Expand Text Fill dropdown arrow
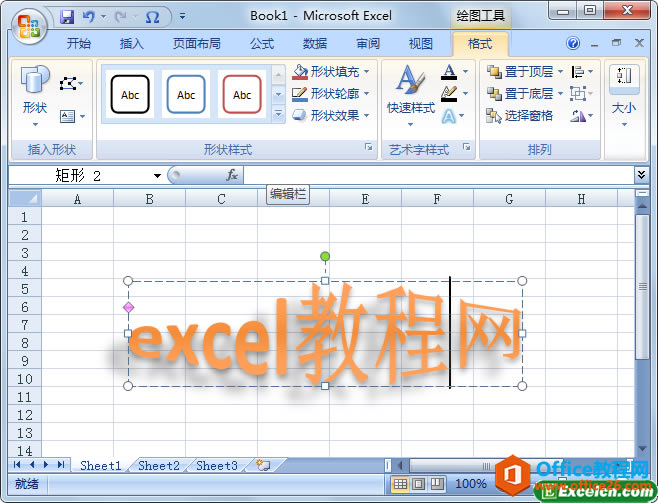658x503 pixels. [x=465, y=72]
